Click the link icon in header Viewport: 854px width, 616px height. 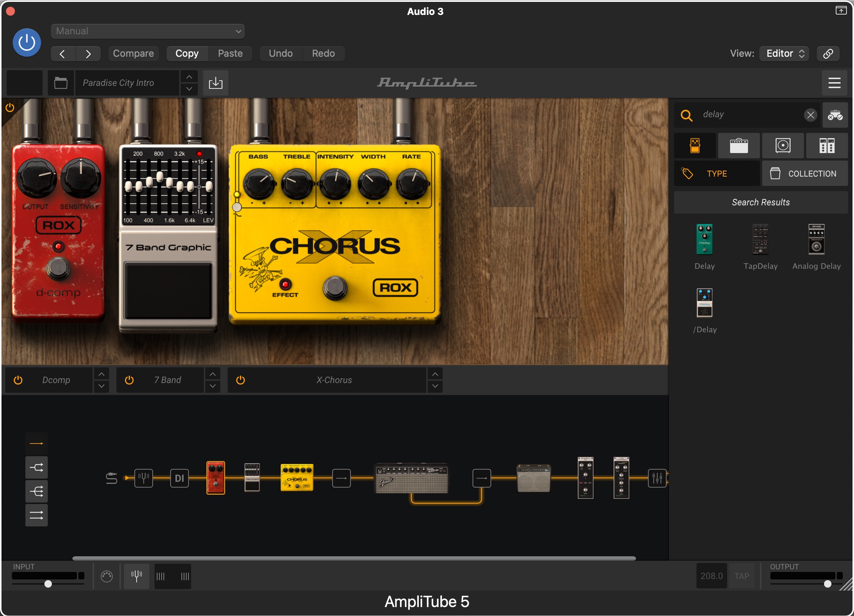pyautogui.click(x=828, y=53)
